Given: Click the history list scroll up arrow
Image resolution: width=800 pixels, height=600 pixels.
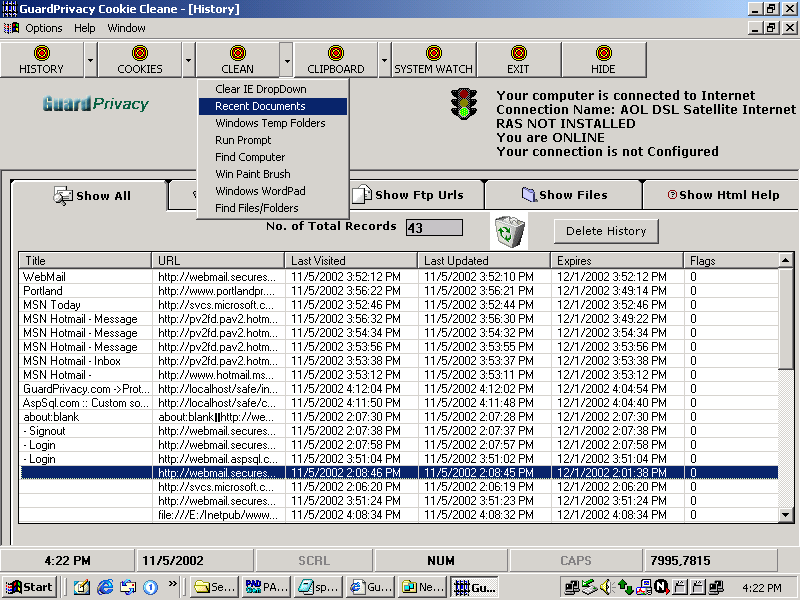Looking at the screenshot, I should click(786, 260).
